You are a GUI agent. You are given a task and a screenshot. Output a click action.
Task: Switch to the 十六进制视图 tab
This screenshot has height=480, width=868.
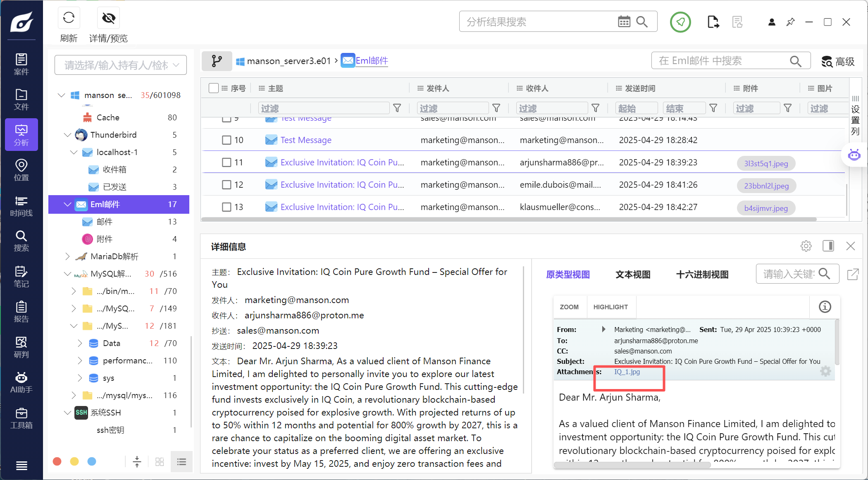pyautogui.click(x=702, y=275)
